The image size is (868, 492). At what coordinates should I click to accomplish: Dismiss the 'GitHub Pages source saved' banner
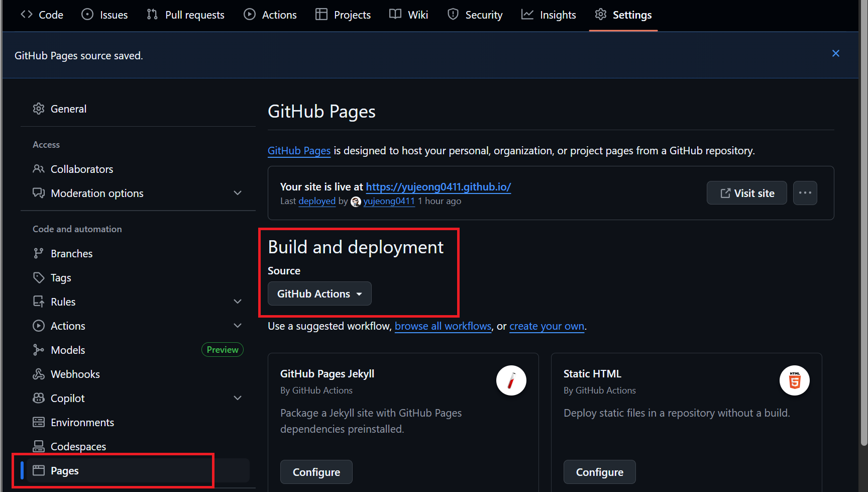tap(836, 53)
